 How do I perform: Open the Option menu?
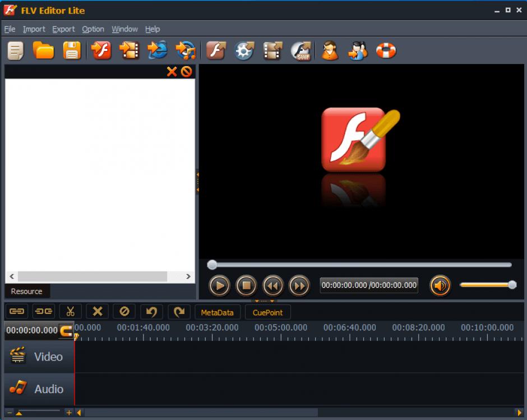coord(93,29)
